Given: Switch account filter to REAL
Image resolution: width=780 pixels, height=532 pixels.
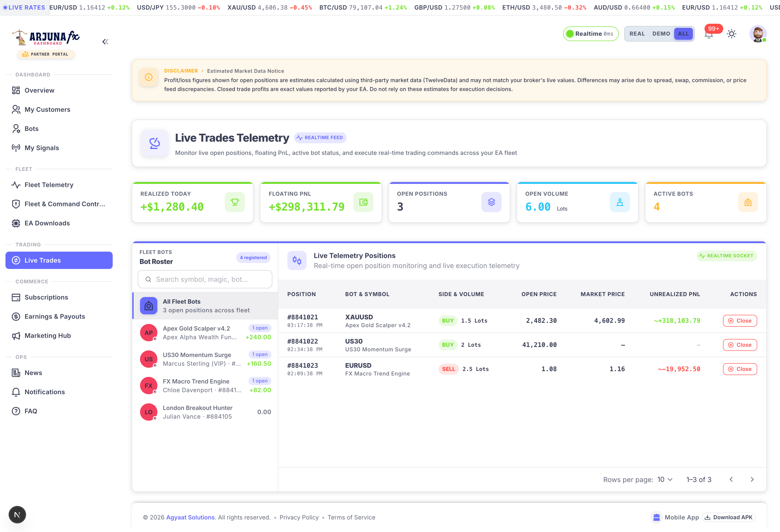Looking at the screenshot, I should tap(637, 34).
